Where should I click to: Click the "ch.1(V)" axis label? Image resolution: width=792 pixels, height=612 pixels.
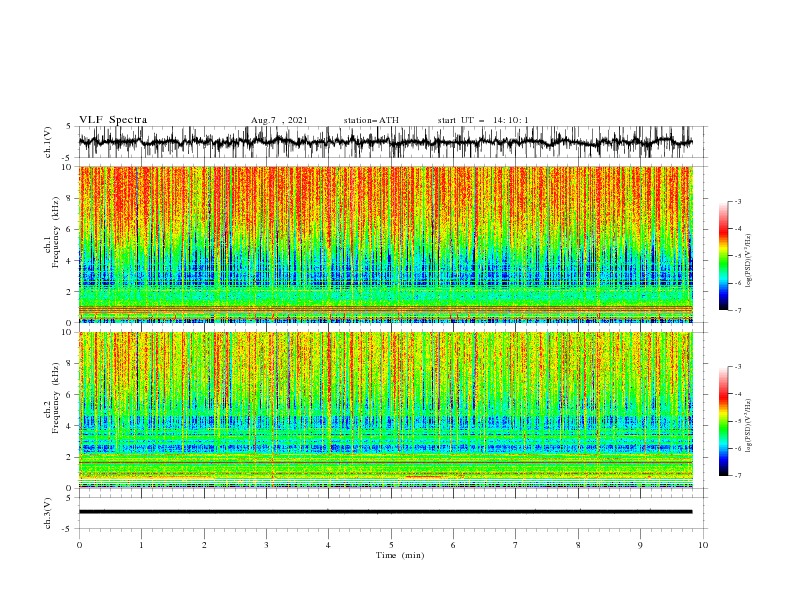[48, 142]
